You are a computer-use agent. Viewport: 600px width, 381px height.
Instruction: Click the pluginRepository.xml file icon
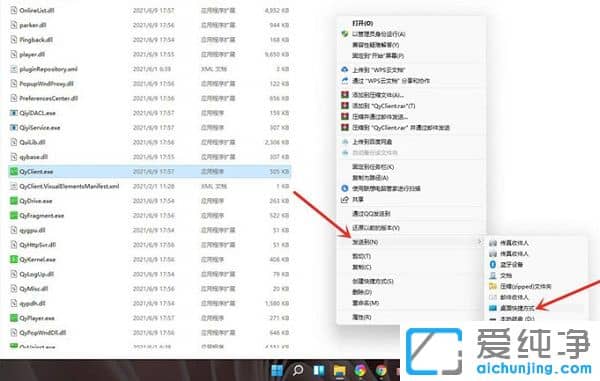point(14,69)
